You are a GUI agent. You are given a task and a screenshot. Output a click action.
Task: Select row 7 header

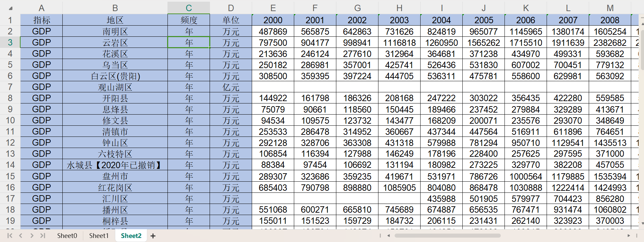point(10,87)
